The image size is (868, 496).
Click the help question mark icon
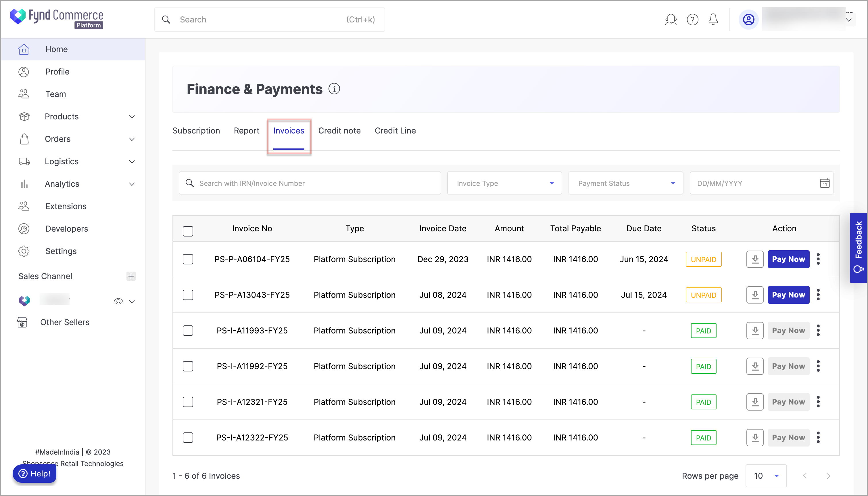coord(692,20)
